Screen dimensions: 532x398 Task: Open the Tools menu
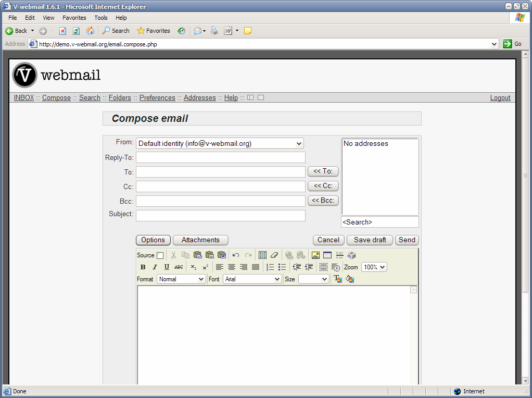click(x=101, y=18)
